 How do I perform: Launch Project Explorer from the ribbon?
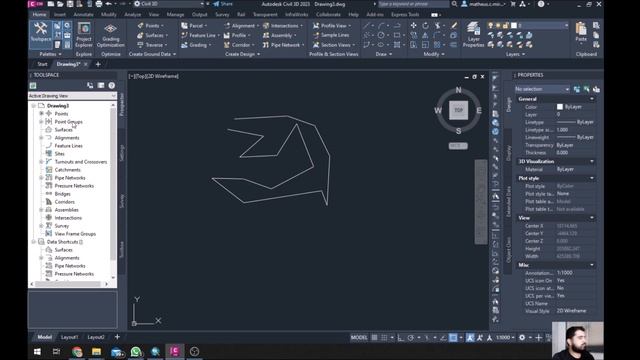click(84, 35)
